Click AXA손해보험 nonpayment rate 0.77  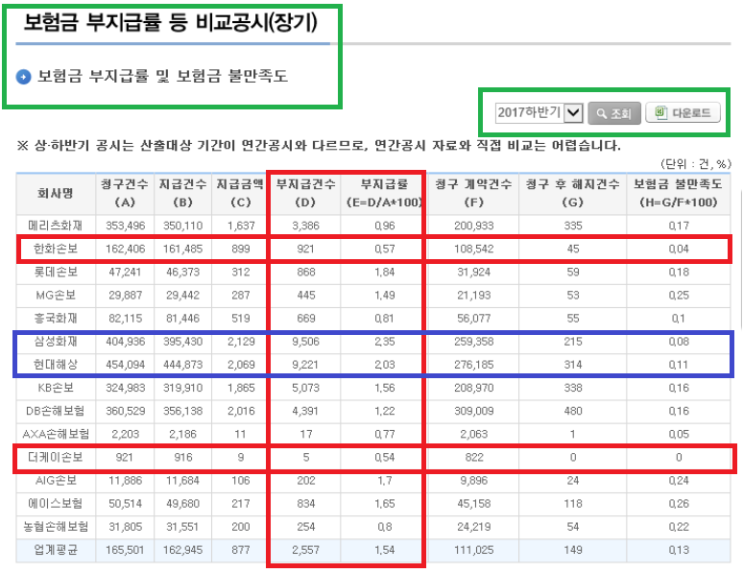[384, 434]
